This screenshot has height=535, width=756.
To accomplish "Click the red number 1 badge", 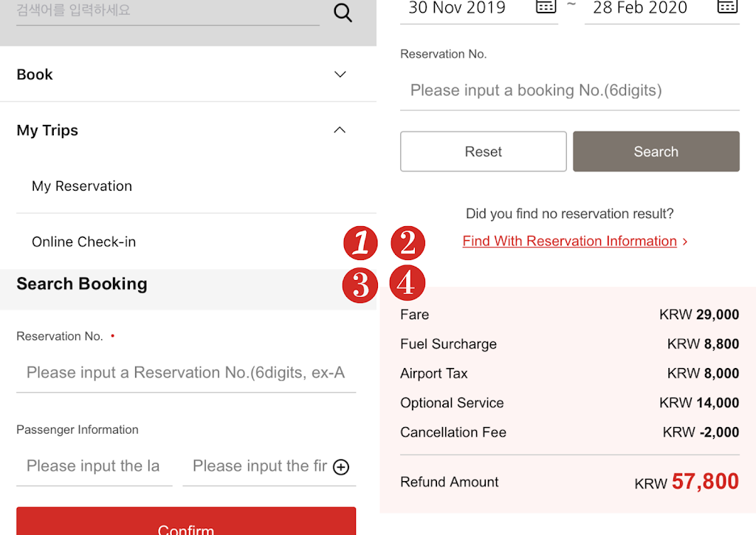I will (x=360, y=242).
